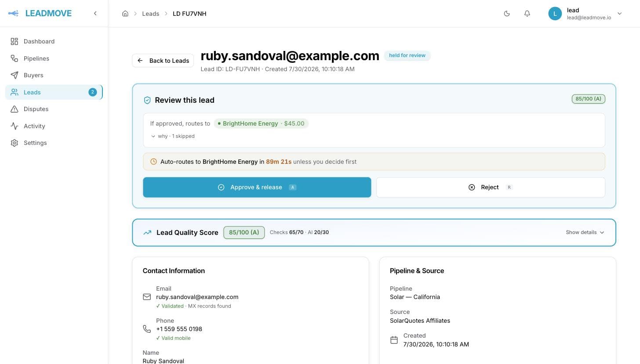640x364 pixels.
Task: Click the Pipeline & Source heading
Action: [x=417, y=270]
